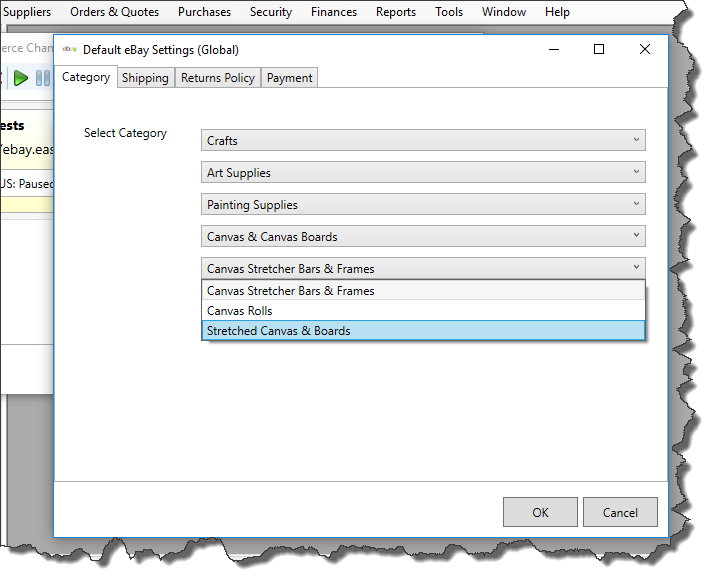Open the Orders & Quotes menu

coord(114,12)
